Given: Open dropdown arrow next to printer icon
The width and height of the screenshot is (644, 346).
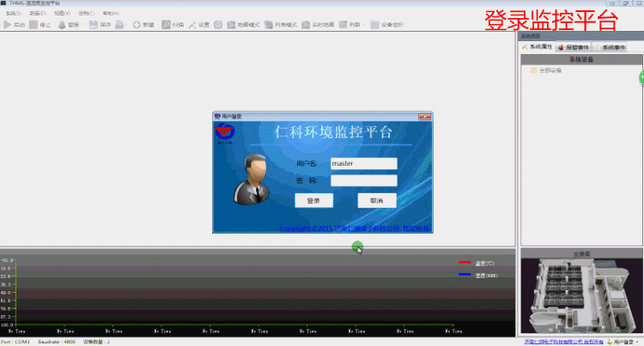Looking at the screenshot, I should (125, 25).
